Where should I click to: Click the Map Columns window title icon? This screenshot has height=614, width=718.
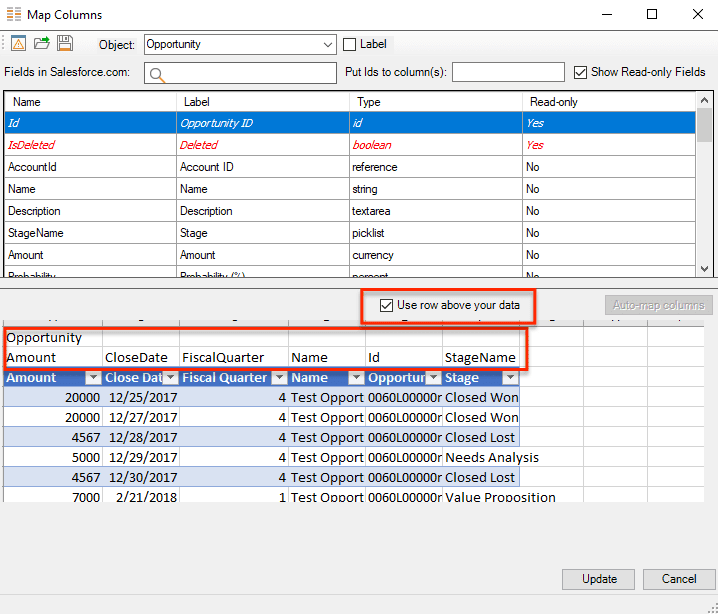point(14,15)
